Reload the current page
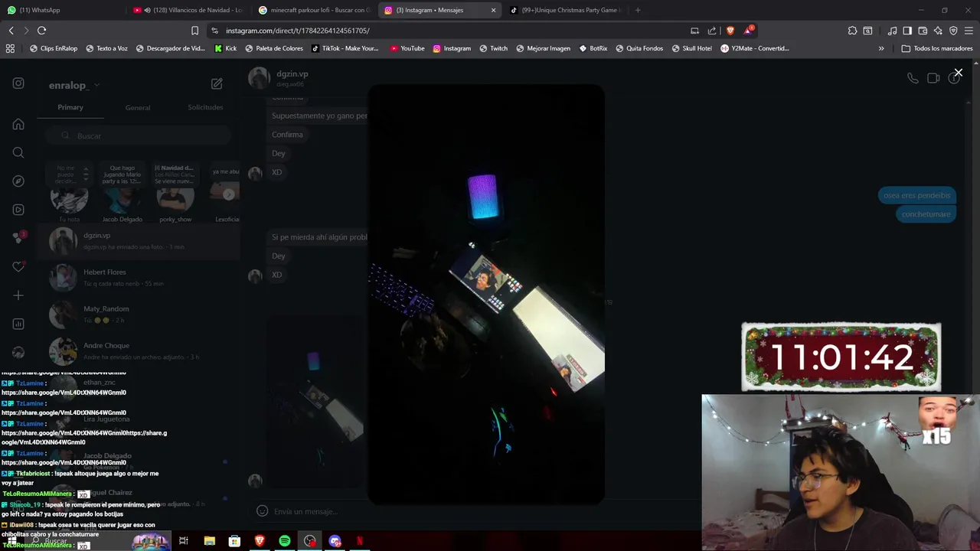The height and width of the screenshot is (551, 980). click(x=41, y=31)
